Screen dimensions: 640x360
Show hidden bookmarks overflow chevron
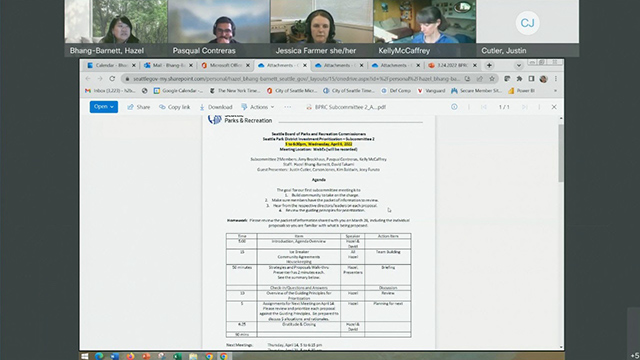pos(555,91)
